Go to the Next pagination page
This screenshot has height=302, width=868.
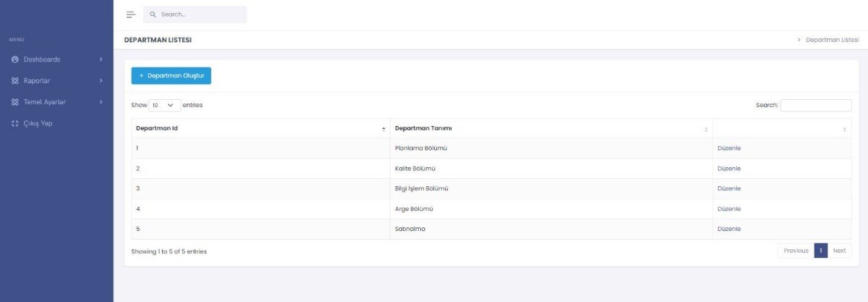(839, 251)
